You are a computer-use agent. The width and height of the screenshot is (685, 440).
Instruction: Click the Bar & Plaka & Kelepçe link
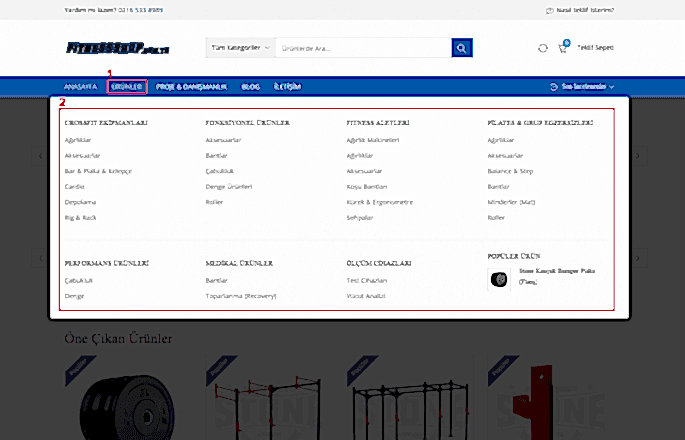[98, 171]
